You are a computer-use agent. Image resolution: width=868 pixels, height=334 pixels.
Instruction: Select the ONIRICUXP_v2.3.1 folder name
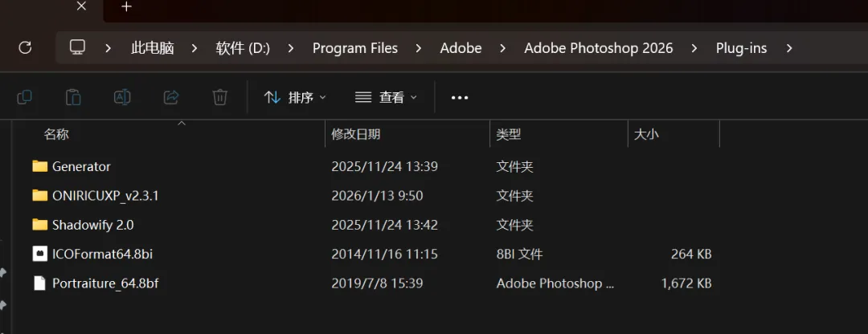coord(105,195)
